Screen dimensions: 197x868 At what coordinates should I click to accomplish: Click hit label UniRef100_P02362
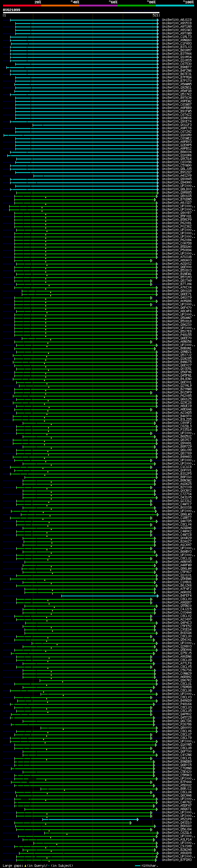click(x=177, y=226)
